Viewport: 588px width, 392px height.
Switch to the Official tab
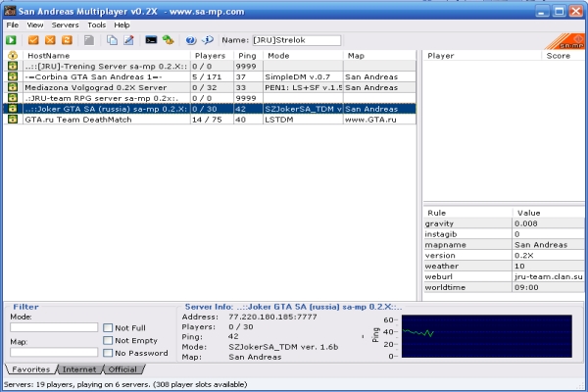(x=122, y=369)
